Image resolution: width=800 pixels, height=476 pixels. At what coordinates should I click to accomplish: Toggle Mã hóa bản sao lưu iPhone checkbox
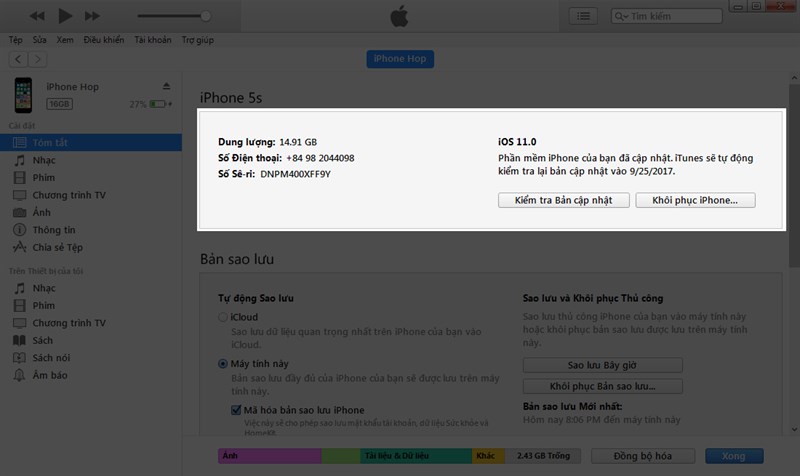pyautogui.click(x=236, y=410)
